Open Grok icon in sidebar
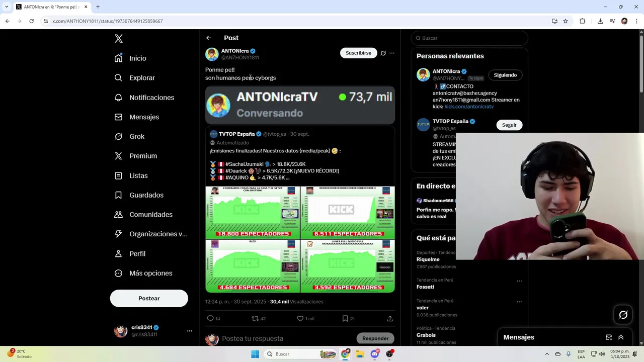Image resolution: width=644 pixels, height=362 pixels. tap(118, 136)
